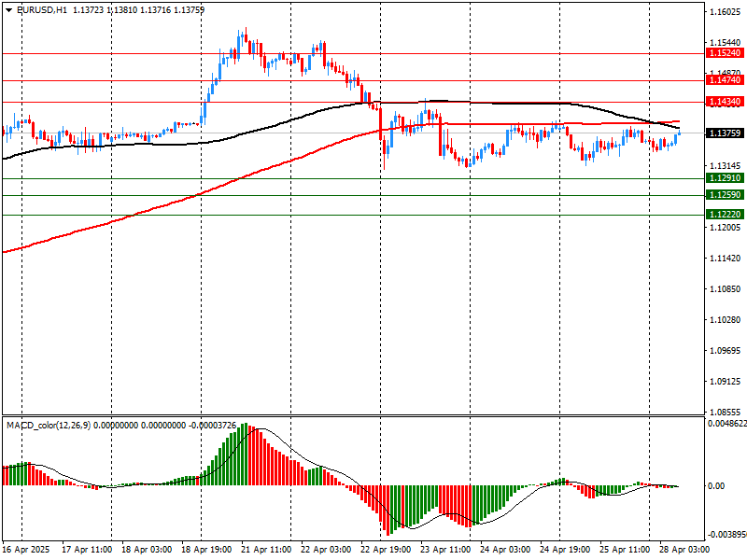Click the MACD_color(12,26,9) indicator label

click(49, 426)
